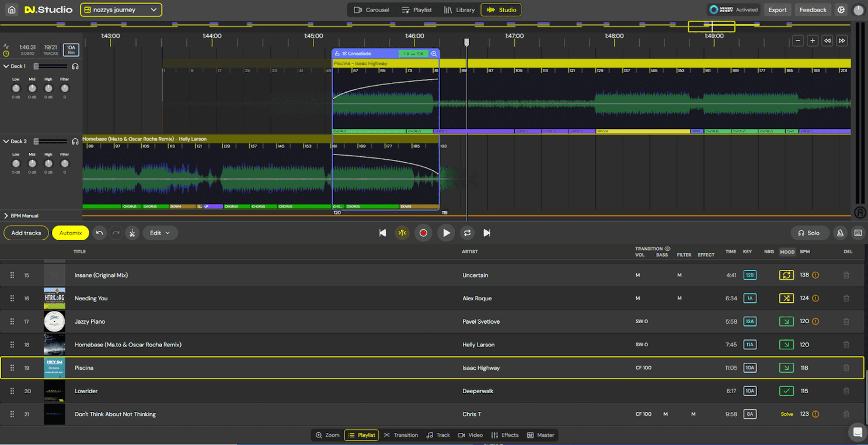Zoom in timeline with plus icon
868x445 pixels.
[812, 41]
